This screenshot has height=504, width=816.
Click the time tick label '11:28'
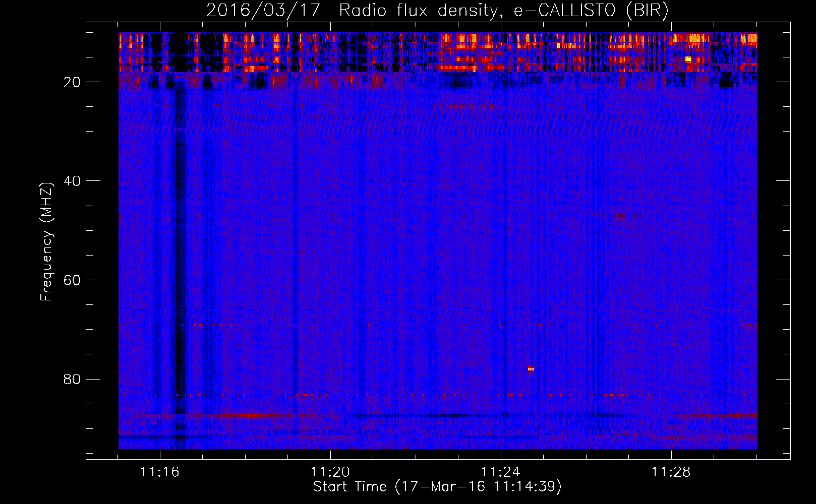pos(671,472)
